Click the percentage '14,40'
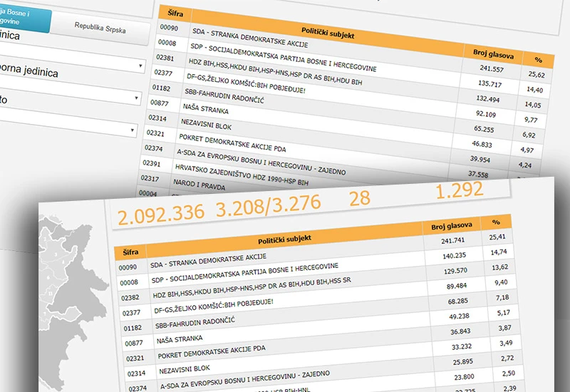The width and height of the screenshot is (570, 392). point(535,90)
